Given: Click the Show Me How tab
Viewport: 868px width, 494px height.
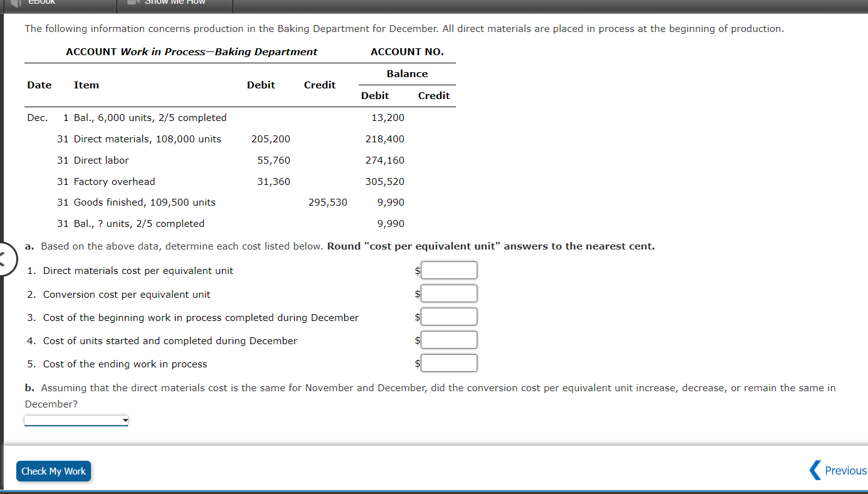Looking at the screenshot, I should (x=175, y=5).
